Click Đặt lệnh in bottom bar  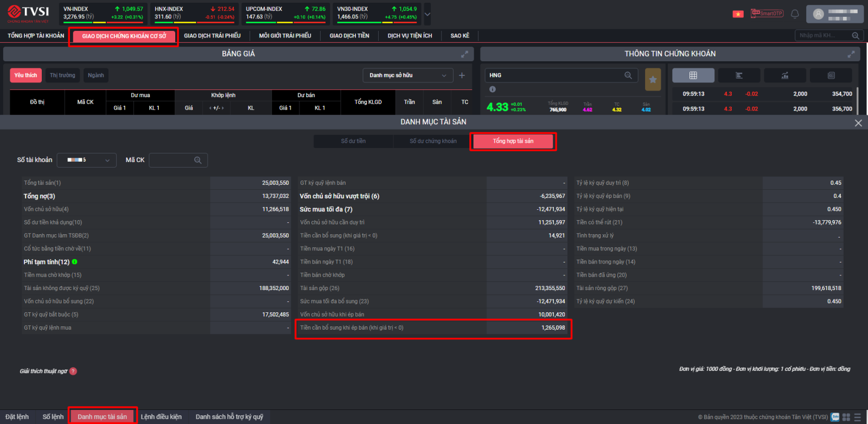click(17, 417)
